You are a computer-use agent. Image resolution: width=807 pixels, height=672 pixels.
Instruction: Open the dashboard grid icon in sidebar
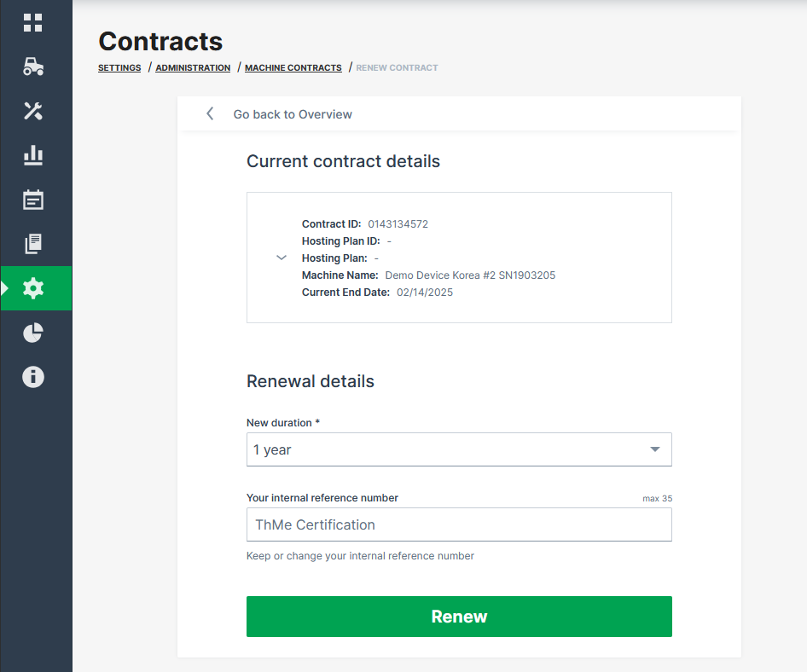(33, 23)
